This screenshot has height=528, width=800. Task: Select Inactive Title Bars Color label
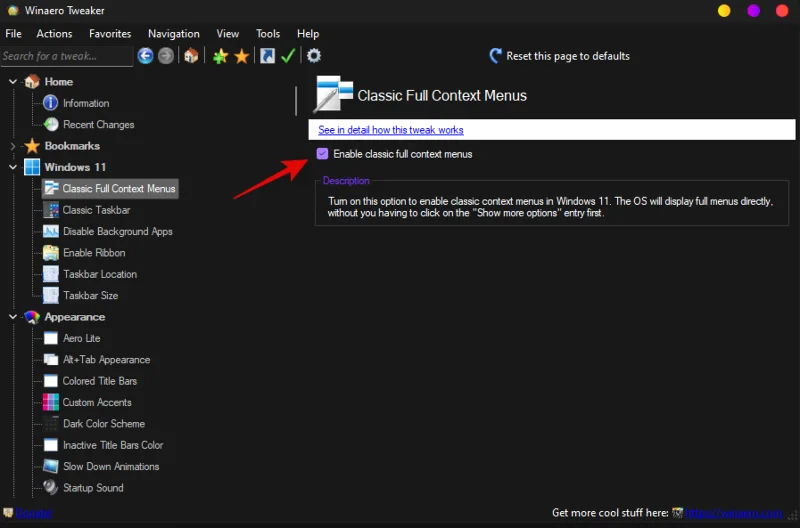[113, 445]
